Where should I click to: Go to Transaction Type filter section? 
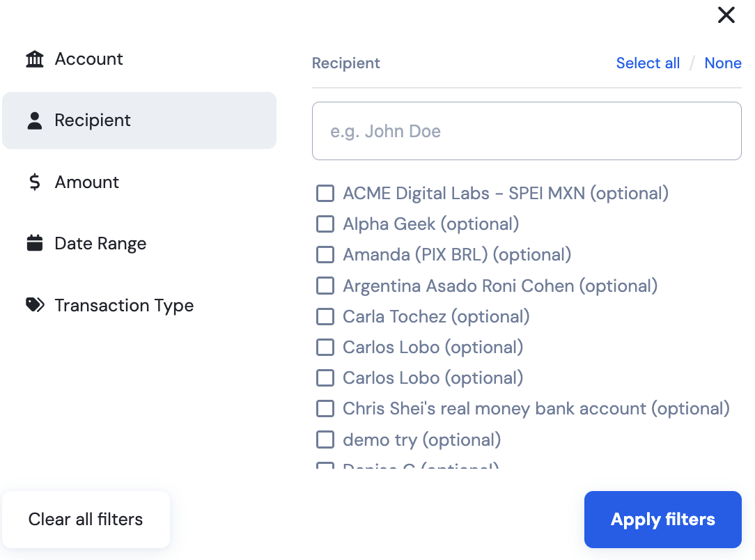pyautogui.click(x=139, y=305)
